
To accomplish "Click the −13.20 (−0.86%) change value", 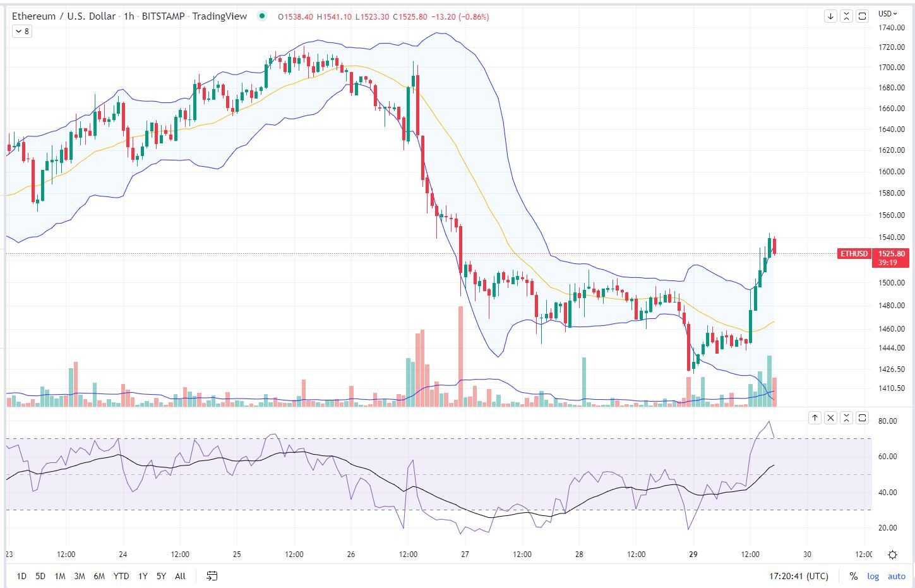I will pyautogui.click(x=460, y=17).
